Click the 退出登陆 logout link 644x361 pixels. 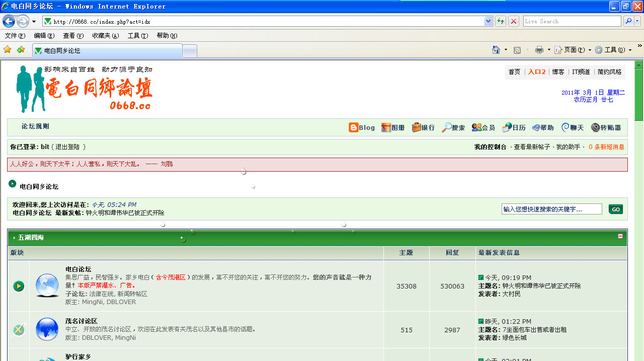click(67, 147)
